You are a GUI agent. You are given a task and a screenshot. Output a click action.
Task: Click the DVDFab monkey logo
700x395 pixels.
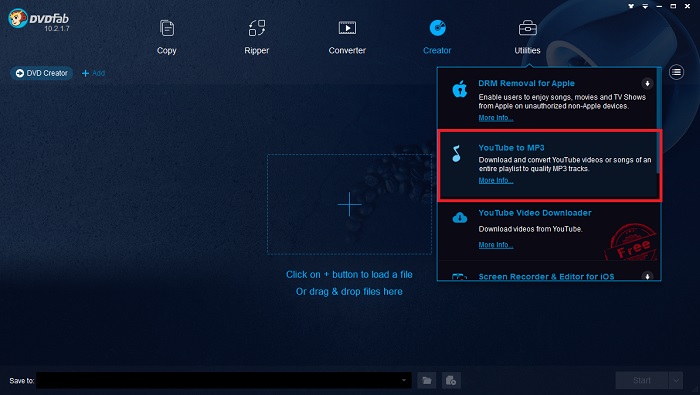coord(18,18)
